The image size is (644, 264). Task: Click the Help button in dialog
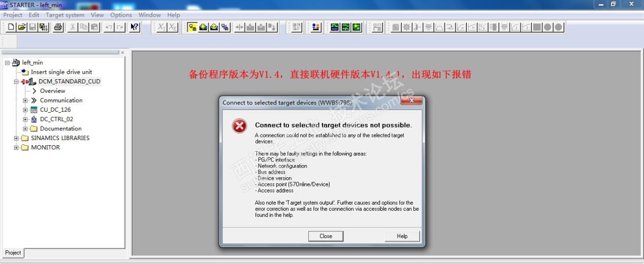402,236
